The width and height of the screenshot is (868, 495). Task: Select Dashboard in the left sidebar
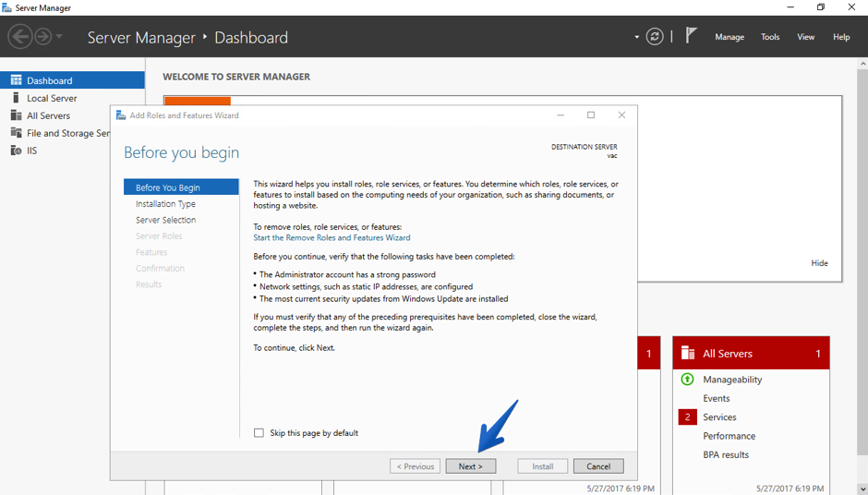coord(73,80)
